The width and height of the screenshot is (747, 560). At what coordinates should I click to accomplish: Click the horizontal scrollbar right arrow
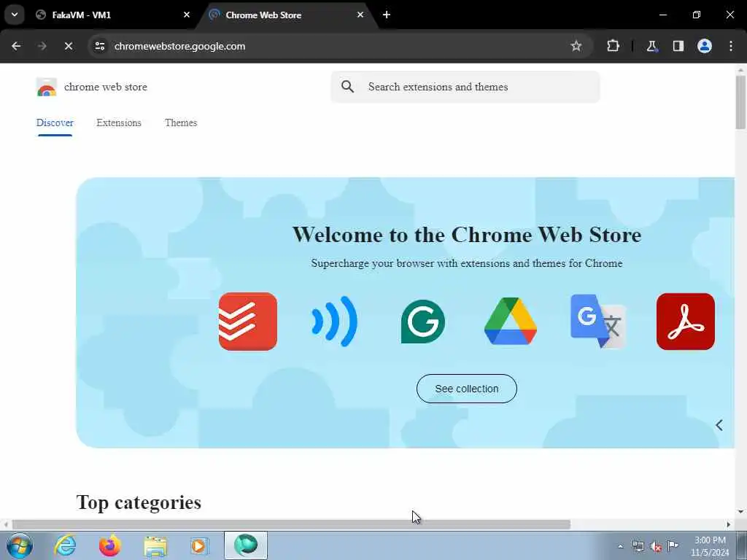pos(729,525)
